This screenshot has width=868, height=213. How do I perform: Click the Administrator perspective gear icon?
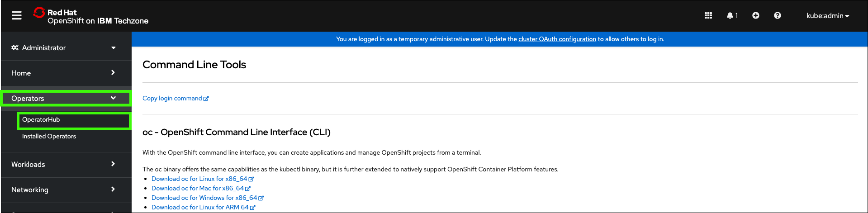[15, 47]
